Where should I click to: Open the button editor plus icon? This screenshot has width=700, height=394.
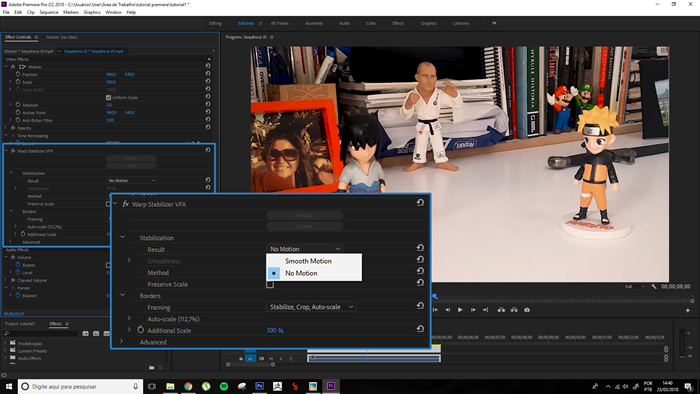(x=688, y=310)
